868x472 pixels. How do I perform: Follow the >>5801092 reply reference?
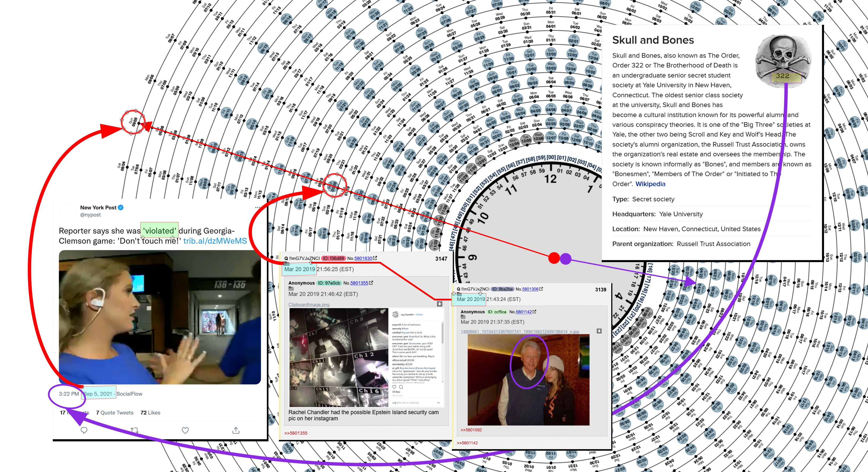pyautogui.click(x=471, y=430)
